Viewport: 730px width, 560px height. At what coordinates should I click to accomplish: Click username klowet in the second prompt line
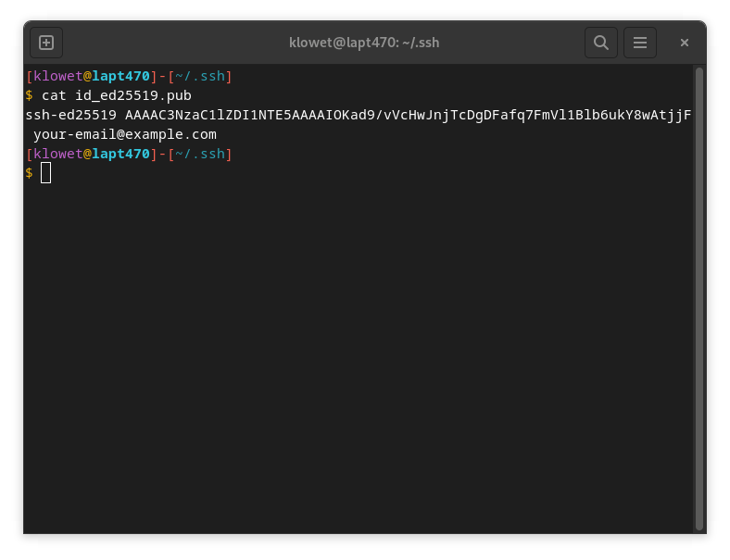(x=57, y=154)
